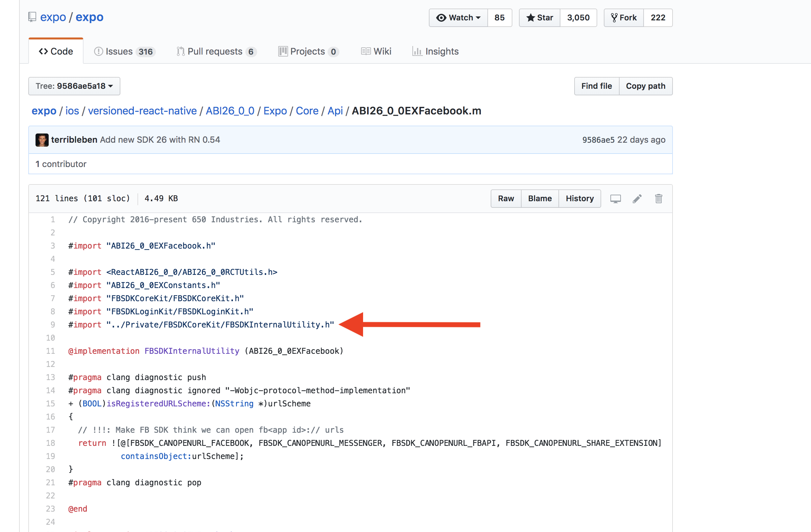811x532 pixels.
Task: Click commit hash 9586ae5
Action: 598,140
